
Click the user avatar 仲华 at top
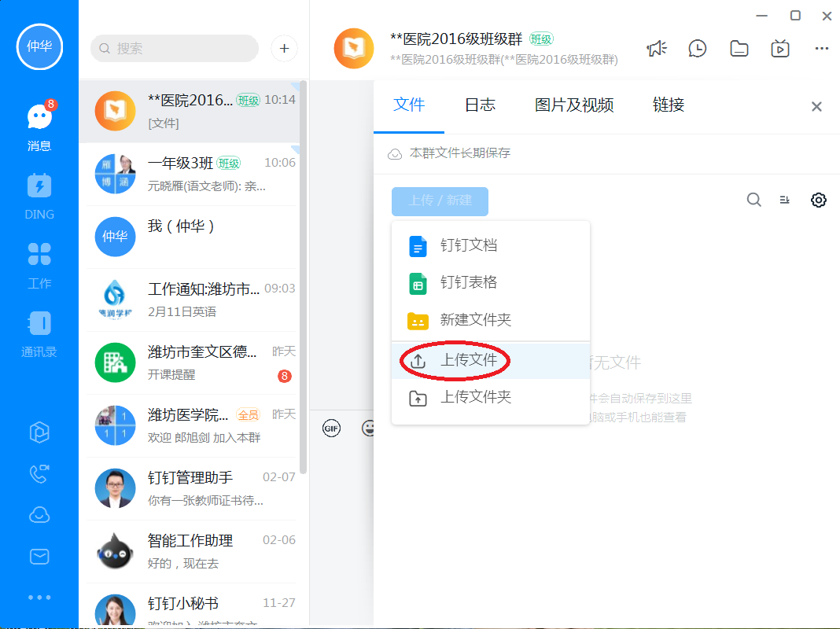[39, 46]
